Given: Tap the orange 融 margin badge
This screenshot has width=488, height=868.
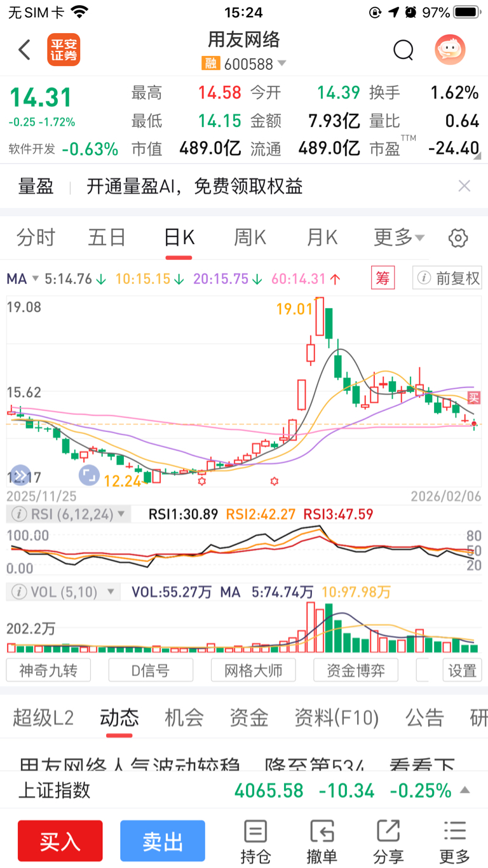Looking at the screenshot, I should (x=210, y=64).
